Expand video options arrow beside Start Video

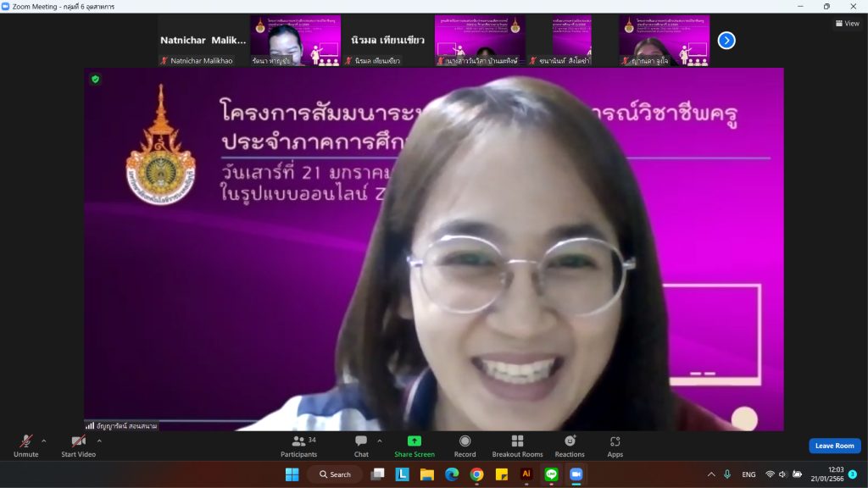(x=99, y=441)
